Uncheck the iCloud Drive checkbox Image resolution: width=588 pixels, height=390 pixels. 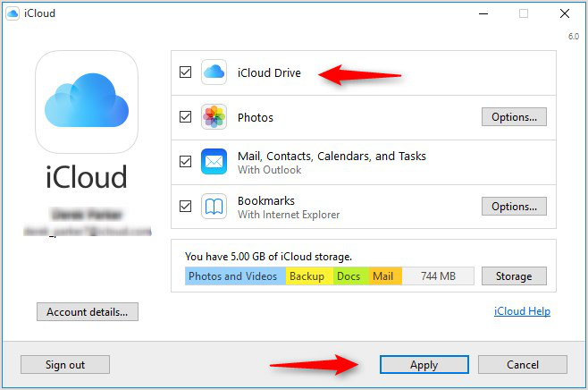click(x=185, y=72)
